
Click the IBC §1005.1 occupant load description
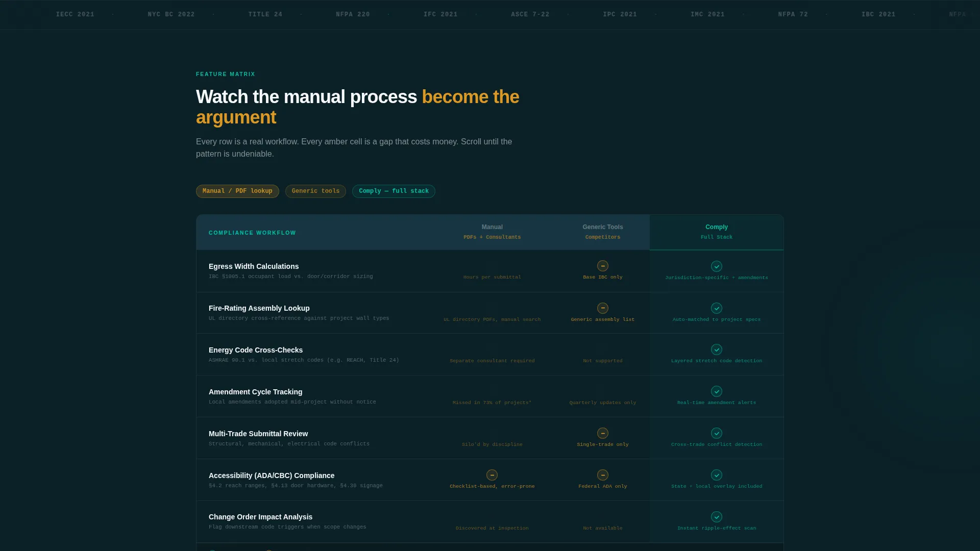click(290, 277)
